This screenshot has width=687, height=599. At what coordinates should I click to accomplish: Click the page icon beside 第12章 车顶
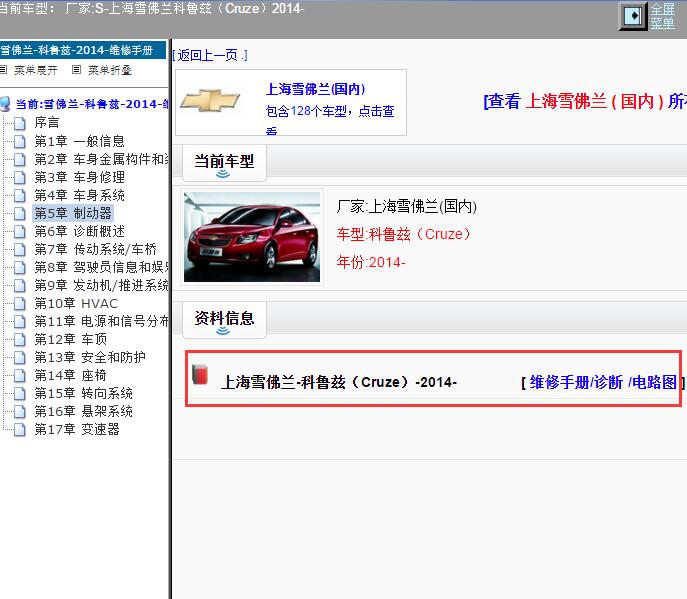(19, 340)
